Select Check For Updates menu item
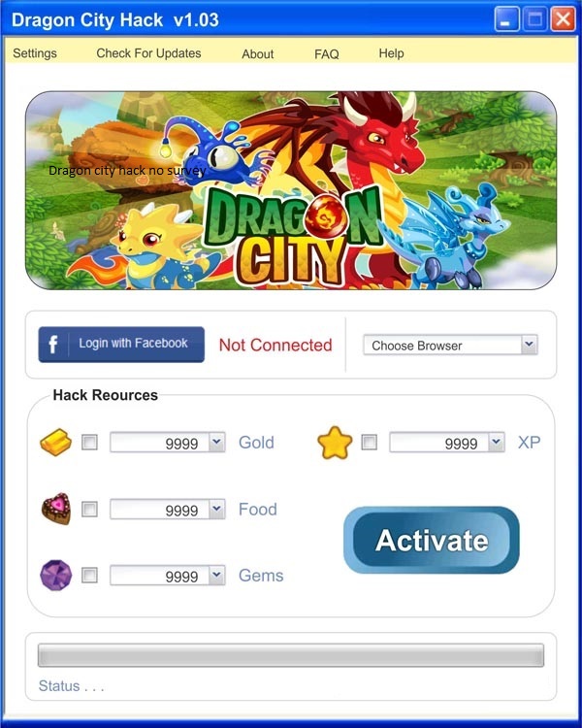Image resolution: width=582 pixels, height=728 pixels. coord(148,53)
